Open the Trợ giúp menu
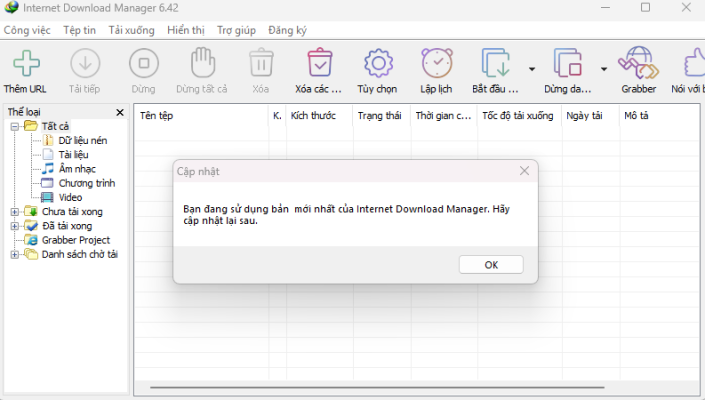This screenshot has height=400, width=705. coord(236,30)
